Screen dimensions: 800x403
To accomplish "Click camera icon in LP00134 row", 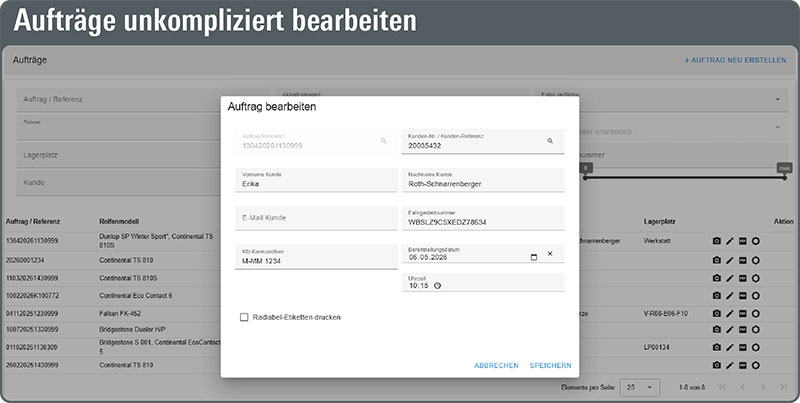I will point(717,347).
